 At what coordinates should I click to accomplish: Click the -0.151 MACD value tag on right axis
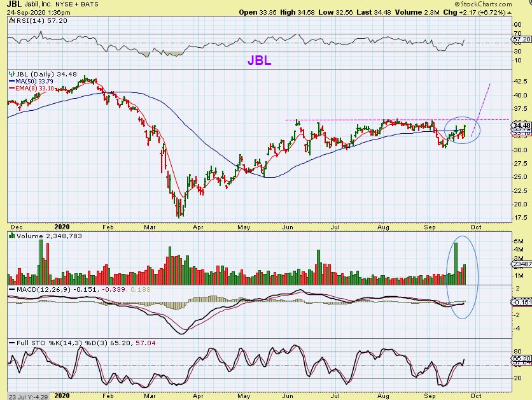coord(521,302)
